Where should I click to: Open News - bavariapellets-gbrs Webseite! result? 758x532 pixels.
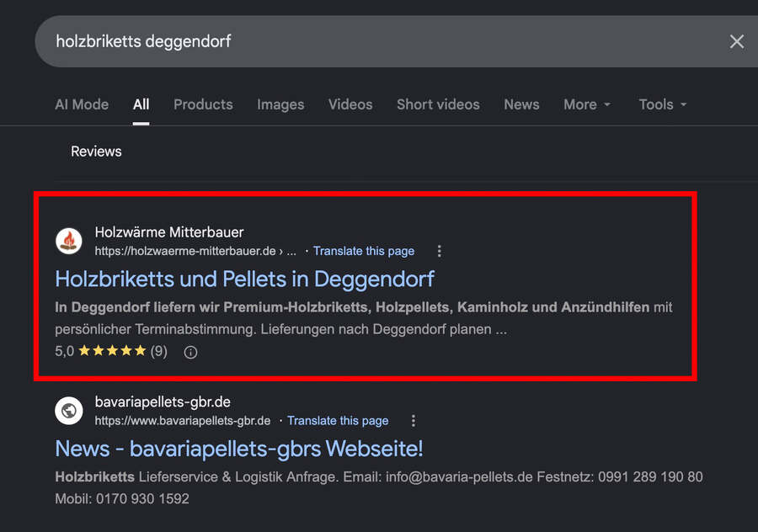pos(239,449)
